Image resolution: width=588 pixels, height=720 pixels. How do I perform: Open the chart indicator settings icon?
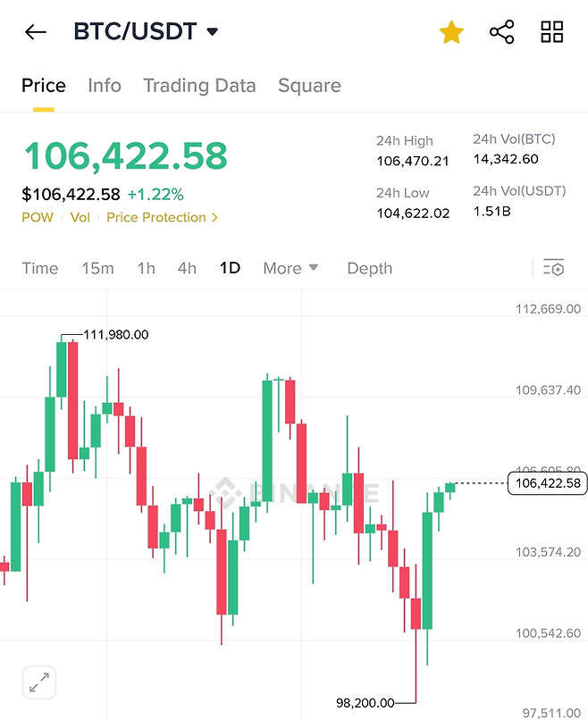pos(554,268)
